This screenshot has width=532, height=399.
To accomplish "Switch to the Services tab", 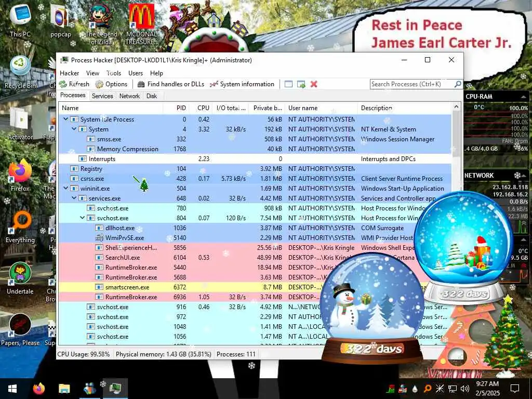I will coord(102,96).
